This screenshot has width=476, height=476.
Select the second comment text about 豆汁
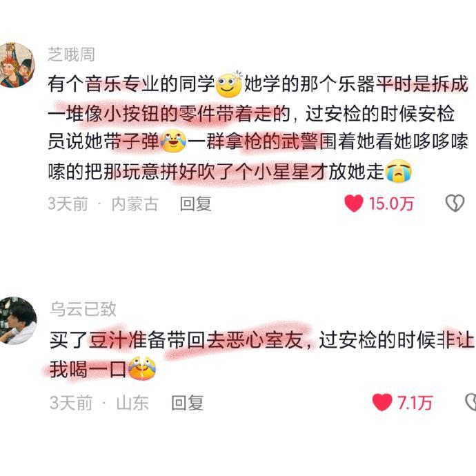(261, 354)
